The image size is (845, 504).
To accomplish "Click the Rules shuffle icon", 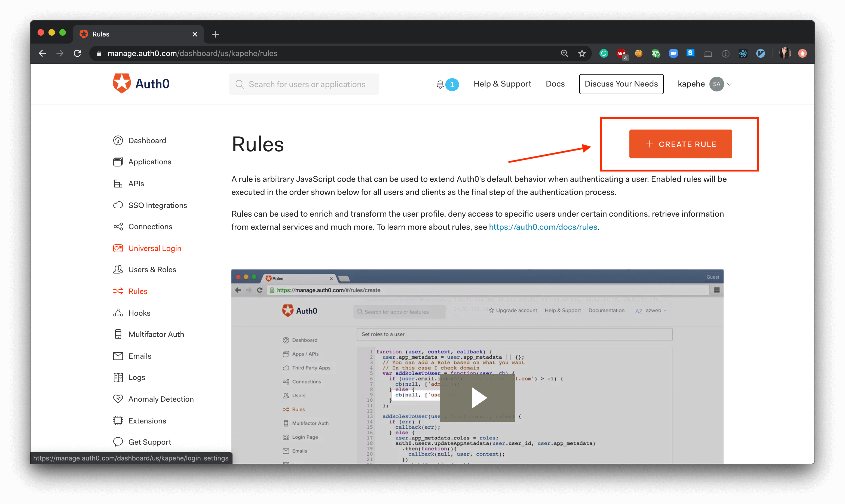I will pyautogui.click(x=118, y=291).
